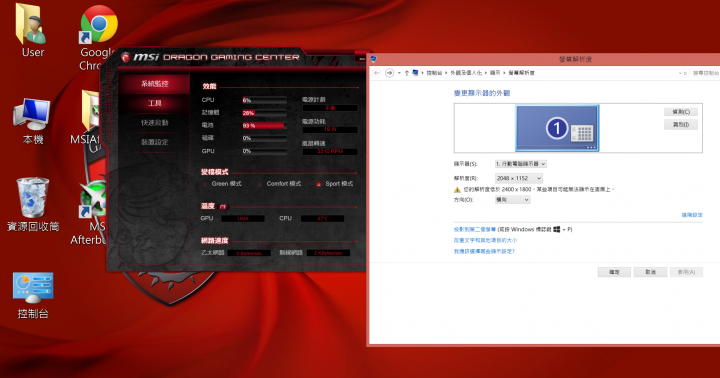Screen dimensions: 720x378
Task: Open the 2048 × 1152 resolution dropdown
Action: (518, 178)
